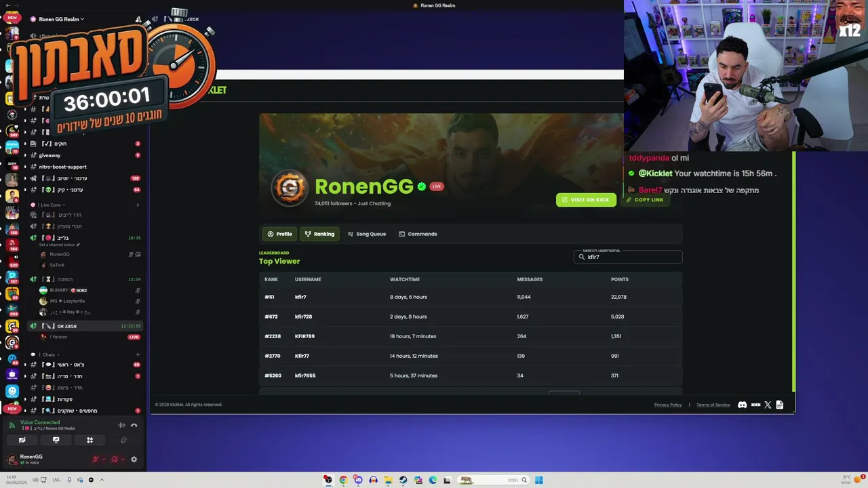The height and width of the screenshot is (488, 868).
Task: Toggle microphone mute in Discord
Action: pyautogui.click(x=95, y=460)
